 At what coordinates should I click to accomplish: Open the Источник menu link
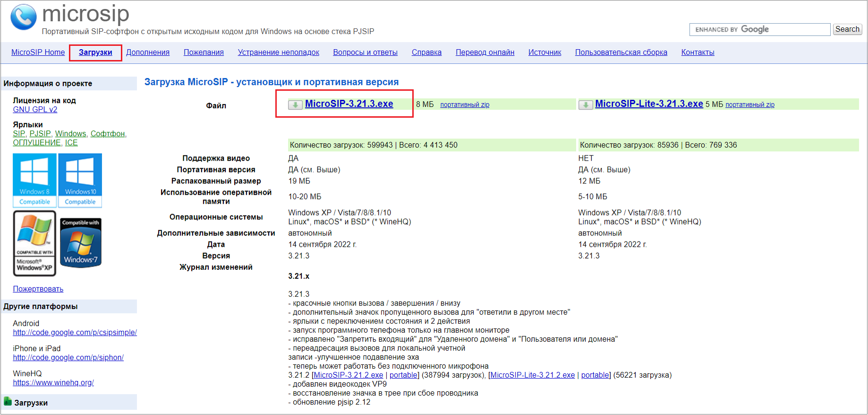pos(545,52)
